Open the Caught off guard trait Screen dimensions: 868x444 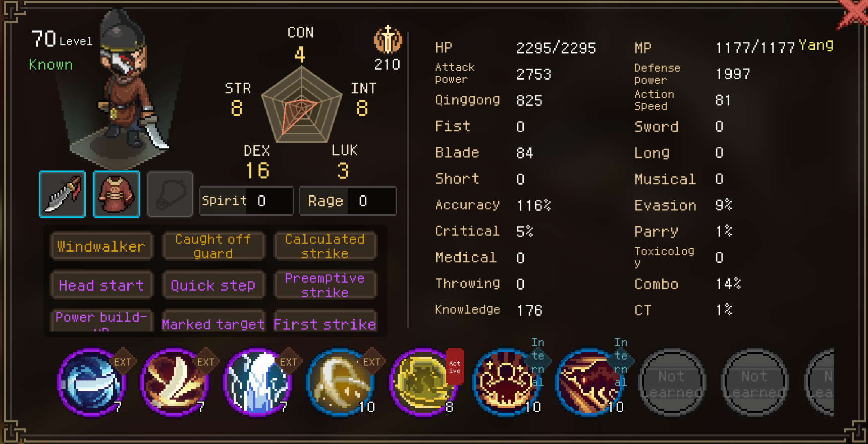213,246
